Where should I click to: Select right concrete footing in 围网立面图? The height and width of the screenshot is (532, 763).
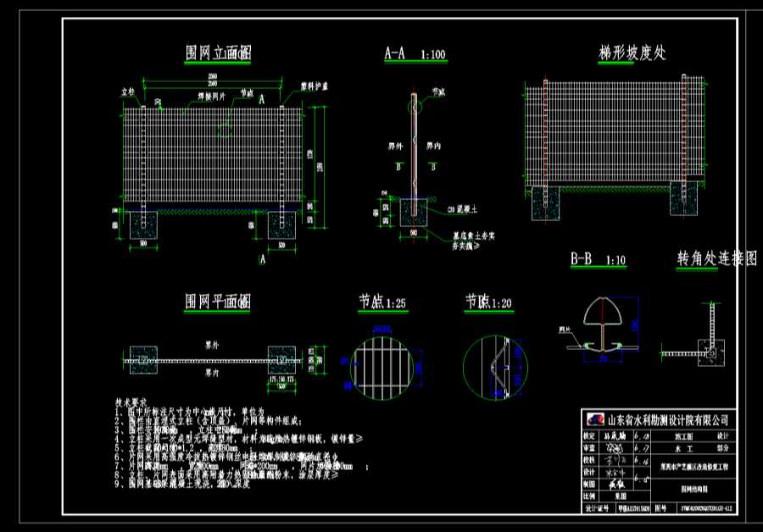pyautogui.click(x=282, y=224)
